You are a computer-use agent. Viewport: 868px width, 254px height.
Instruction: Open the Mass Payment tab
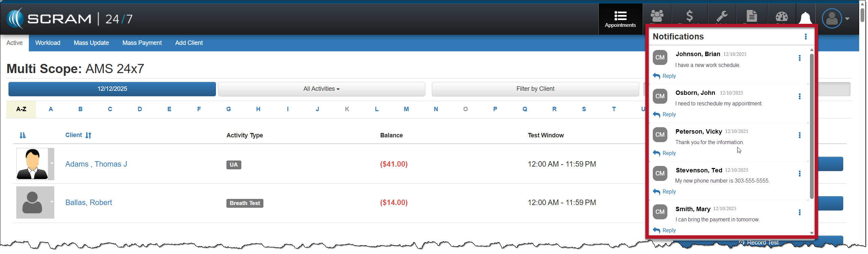tap(142, 43)
